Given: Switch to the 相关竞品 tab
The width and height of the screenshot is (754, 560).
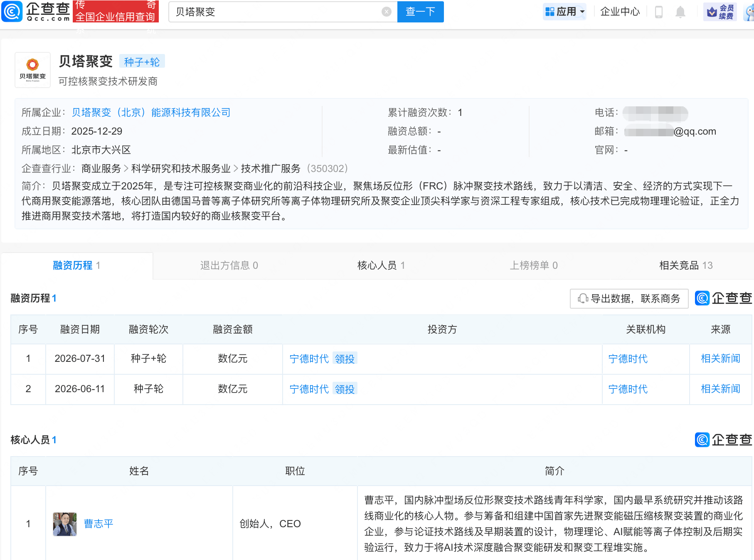Looking at the screenshot, I should [686, 265].
